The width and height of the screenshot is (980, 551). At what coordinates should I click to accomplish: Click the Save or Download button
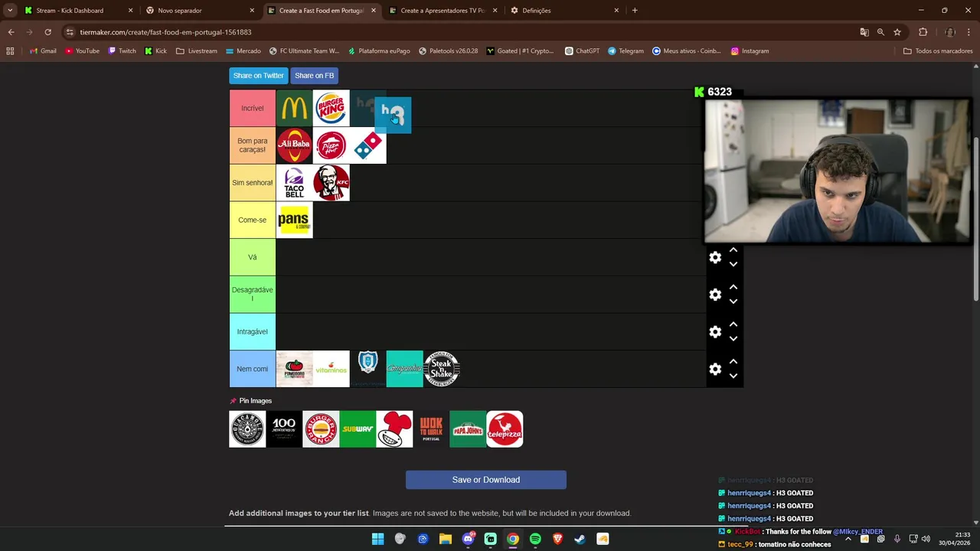pyautogui.click(x=486, y=480)
